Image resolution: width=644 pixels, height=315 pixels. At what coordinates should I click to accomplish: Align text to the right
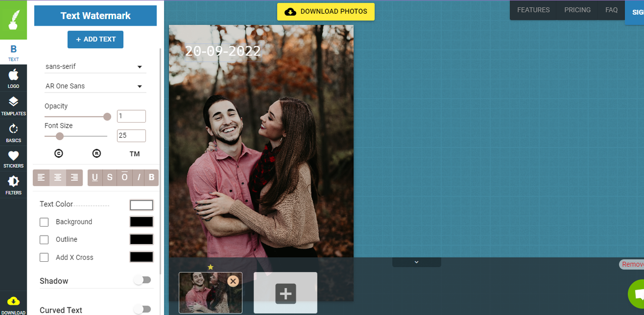[74, 177]
